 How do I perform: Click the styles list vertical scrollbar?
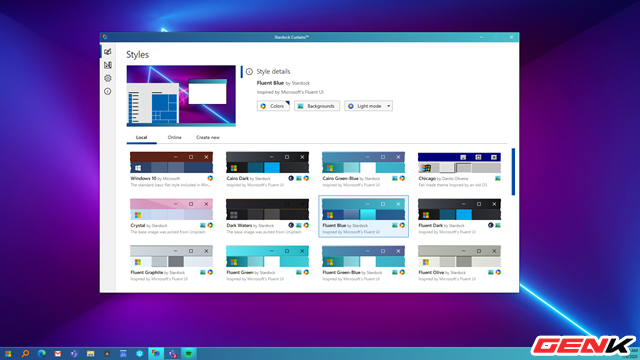[513, 172]
